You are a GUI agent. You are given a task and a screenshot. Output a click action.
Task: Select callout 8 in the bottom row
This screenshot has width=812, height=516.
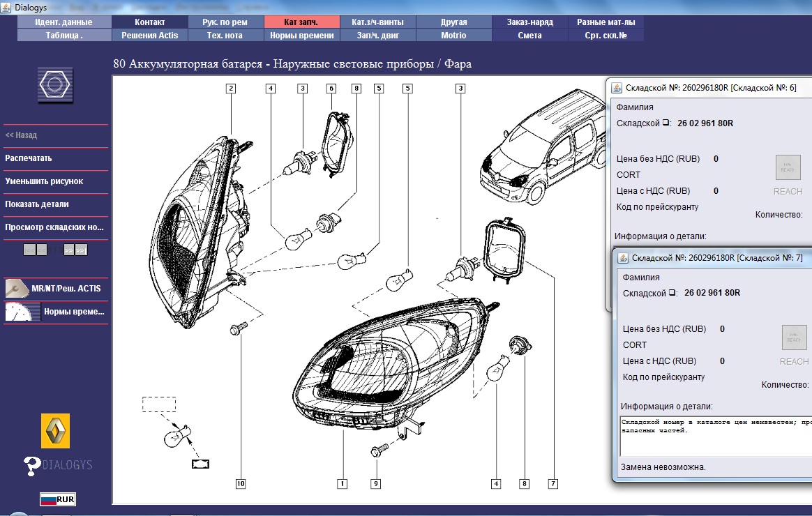pos(525,483)
